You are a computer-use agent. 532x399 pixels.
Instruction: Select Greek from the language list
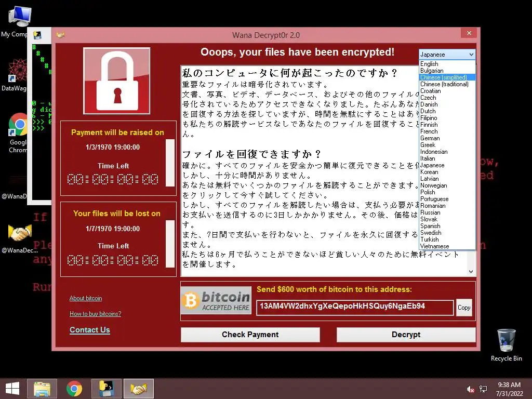tap(447, 145)
